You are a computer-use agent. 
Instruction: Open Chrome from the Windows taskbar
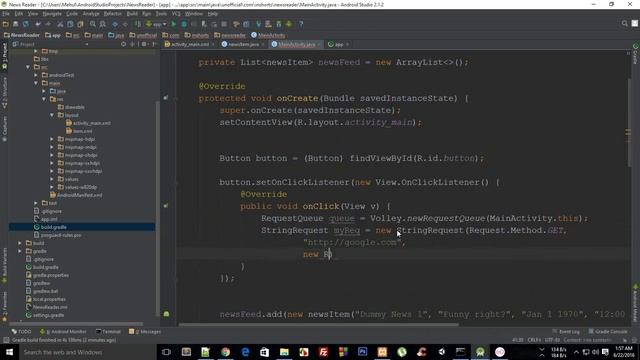click(x=225, y=352)
